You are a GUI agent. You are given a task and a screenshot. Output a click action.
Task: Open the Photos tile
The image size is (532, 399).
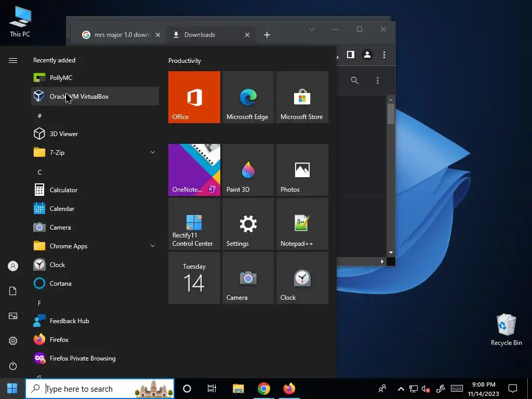coord(302,170)
